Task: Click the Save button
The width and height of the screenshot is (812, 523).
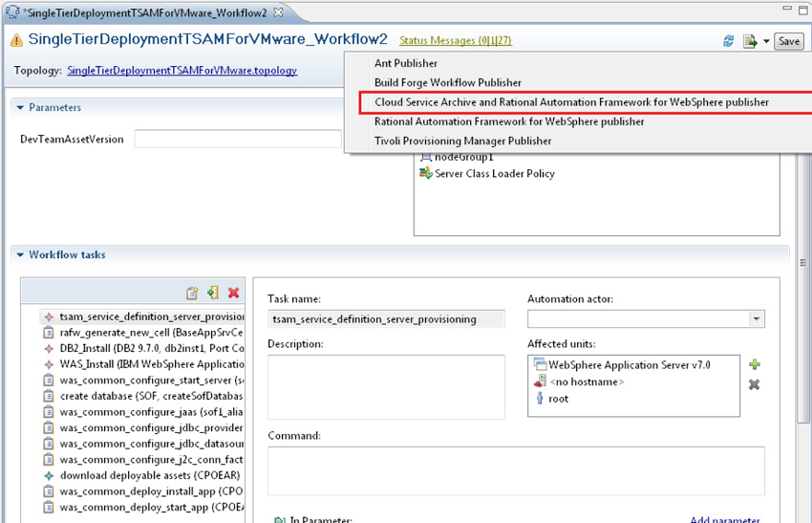Action: coord(789,41)
